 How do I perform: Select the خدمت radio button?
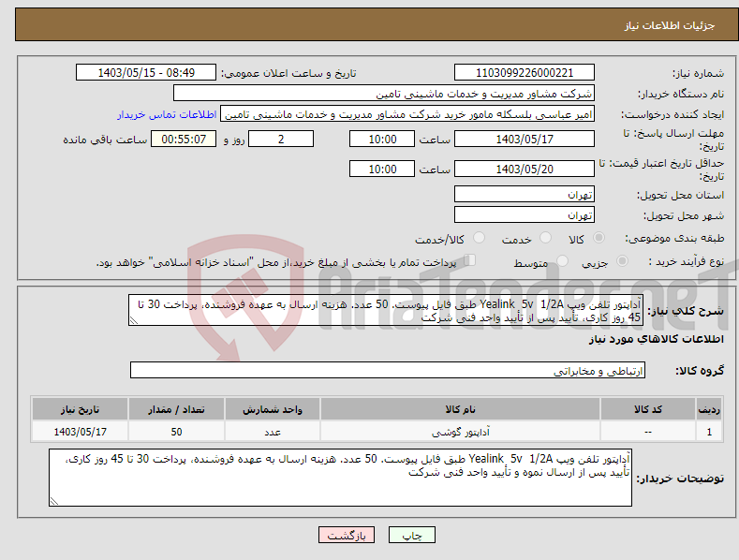tap(545, 238)
